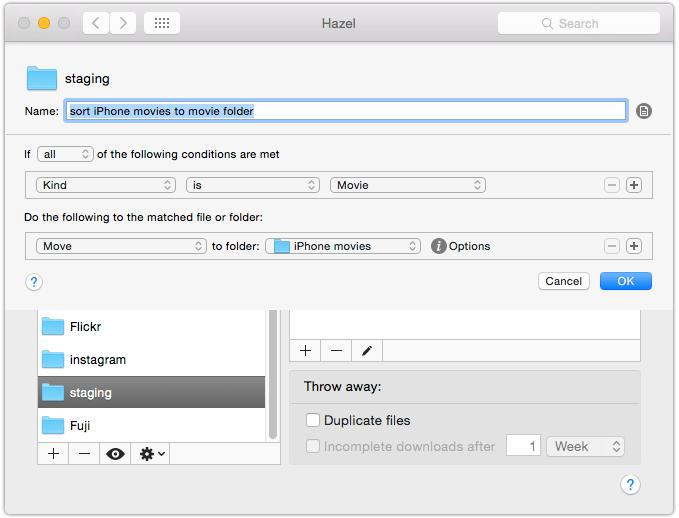Add a folder with plus button

(53, 453)
